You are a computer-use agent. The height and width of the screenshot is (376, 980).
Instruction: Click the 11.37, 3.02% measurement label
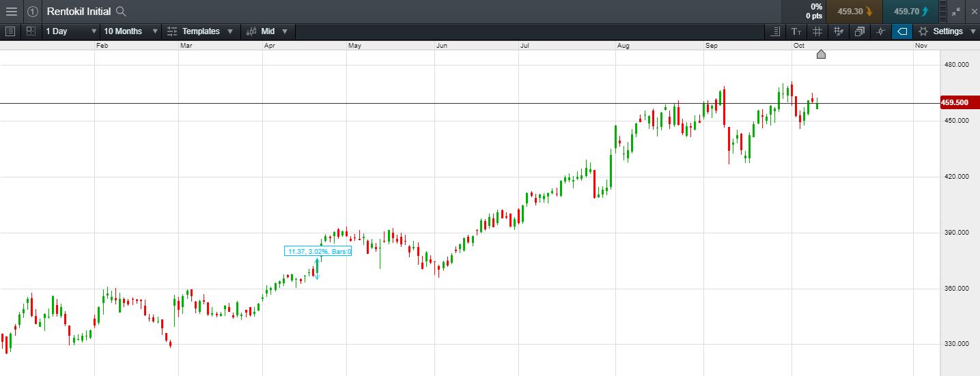[x=318, y=252]
